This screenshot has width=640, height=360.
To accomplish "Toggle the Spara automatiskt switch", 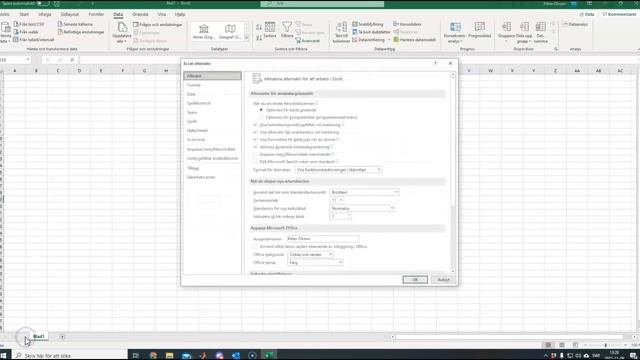I will tap(43, 3).
